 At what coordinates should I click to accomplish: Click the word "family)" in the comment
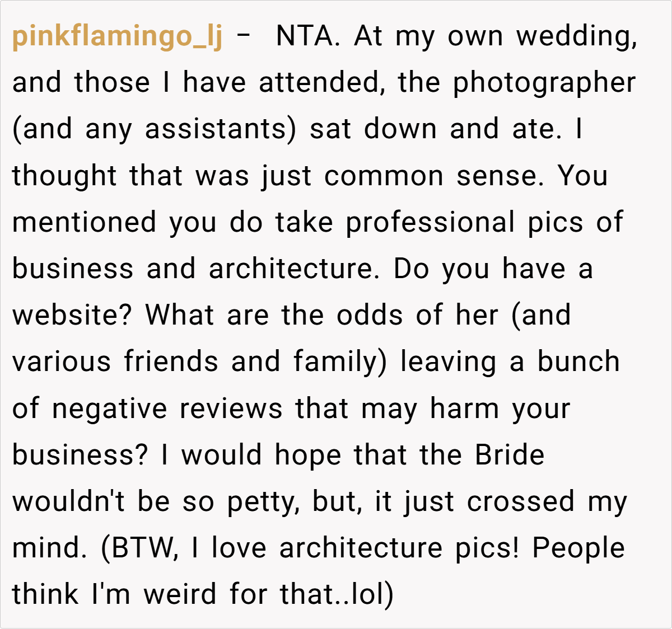tap(340, 362)
